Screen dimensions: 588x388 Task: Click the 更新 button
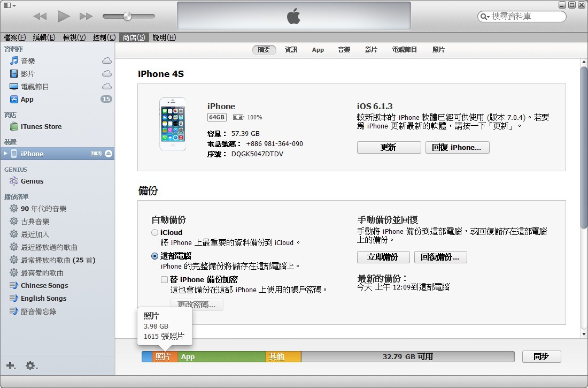click(389, 147)
